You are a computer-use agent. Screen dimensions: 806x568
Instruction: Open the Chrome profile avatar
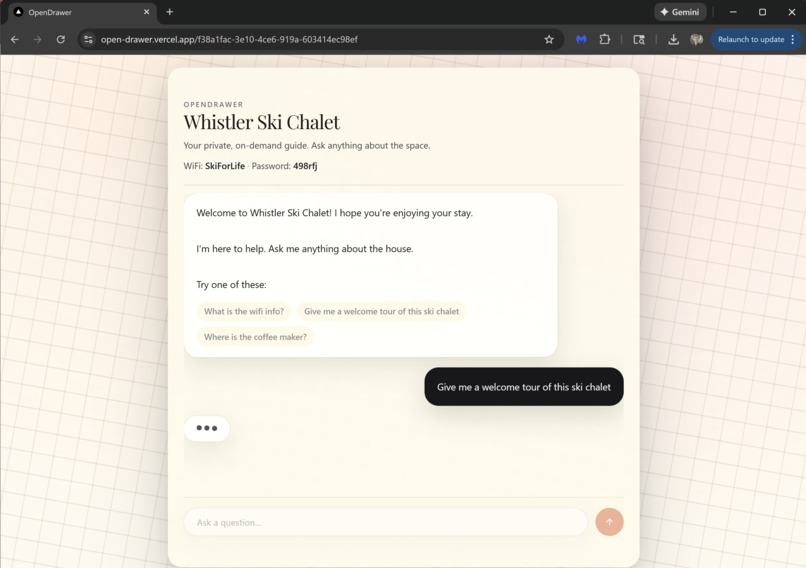[697, 40]
